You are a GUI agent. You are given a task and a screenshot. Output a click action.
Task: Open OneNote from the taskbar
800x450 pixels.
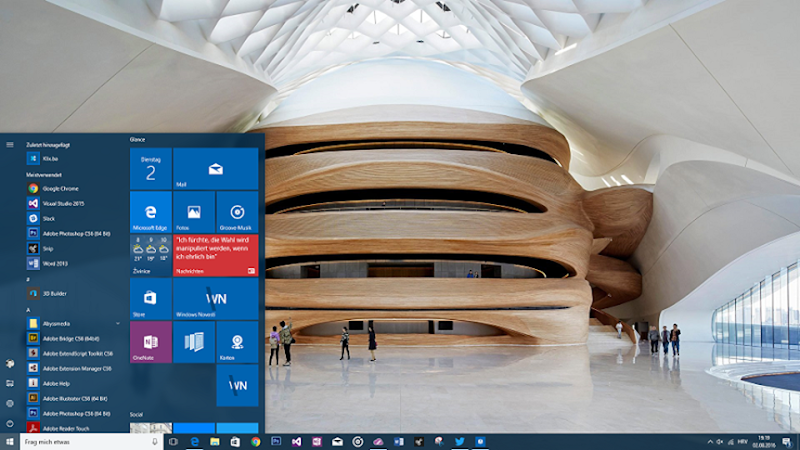(x=317, y=442)
